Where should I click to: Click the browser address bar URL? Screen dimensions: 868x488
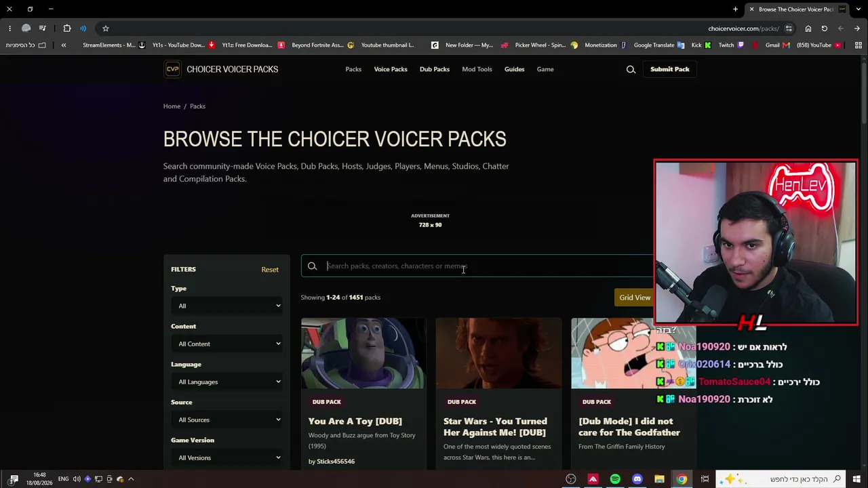[743, 28]
